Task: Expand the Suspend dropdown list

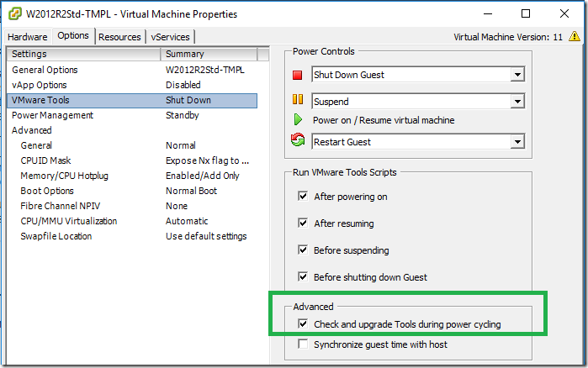Action: 517,101
